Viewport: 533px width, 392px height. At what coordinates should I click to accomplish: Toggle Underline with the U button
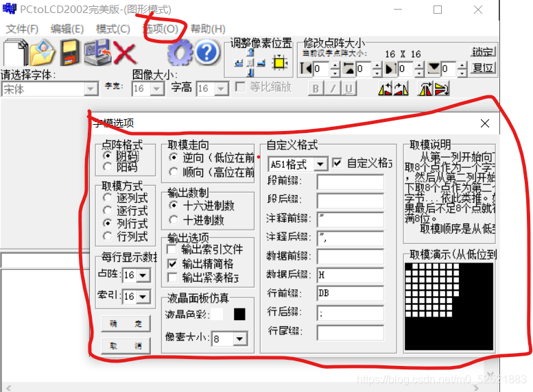(348, 89)
